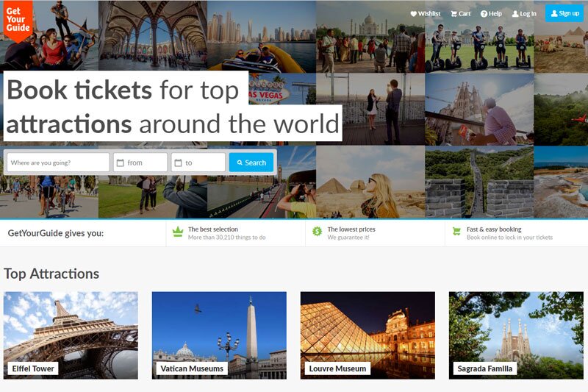Click the Help question mark icon
588x392 pixels.
point(484,14)
